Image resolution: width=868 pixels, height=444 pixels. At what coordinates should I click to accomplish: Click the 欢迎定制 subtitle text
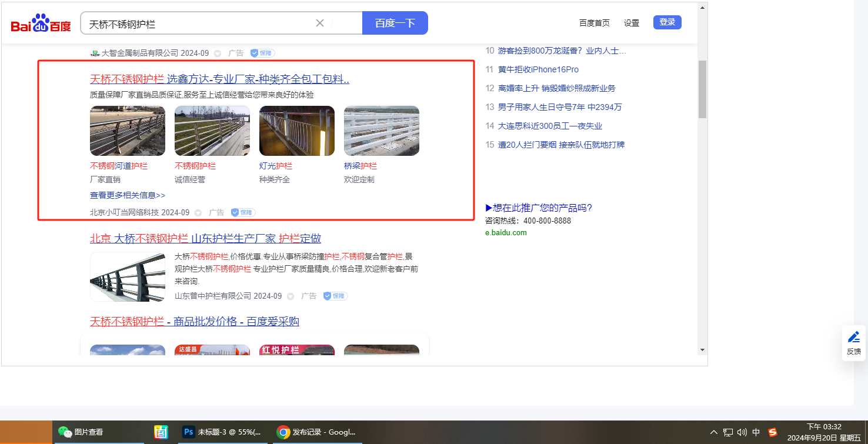click(359, 179)
